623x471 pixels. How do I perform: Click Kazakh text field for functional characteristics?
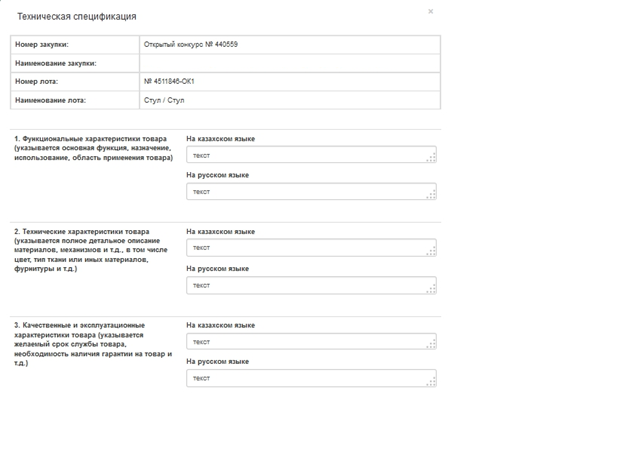[x=310, y=155]
